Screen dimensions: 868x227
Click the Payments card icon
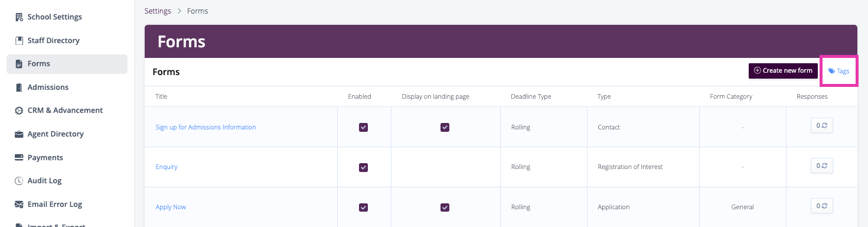click(19, 158)
